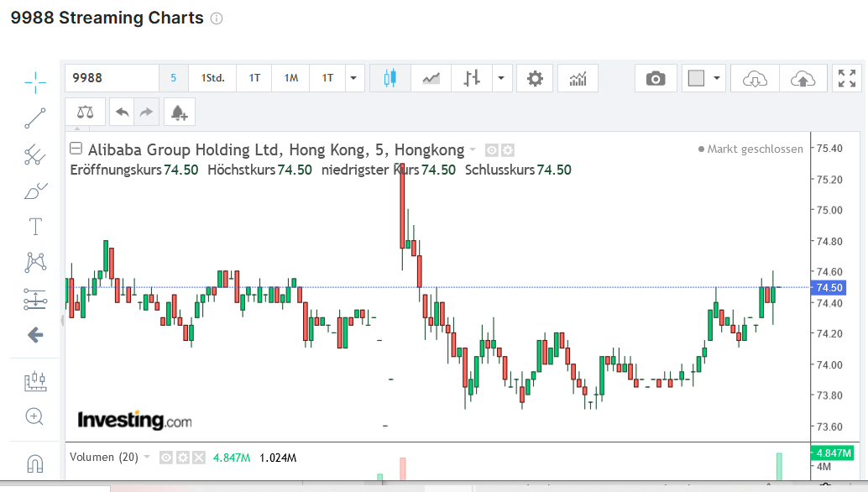The image size is (868, 492).
Task: Select the 5 minute interval
Action: (x=173, y=78)
